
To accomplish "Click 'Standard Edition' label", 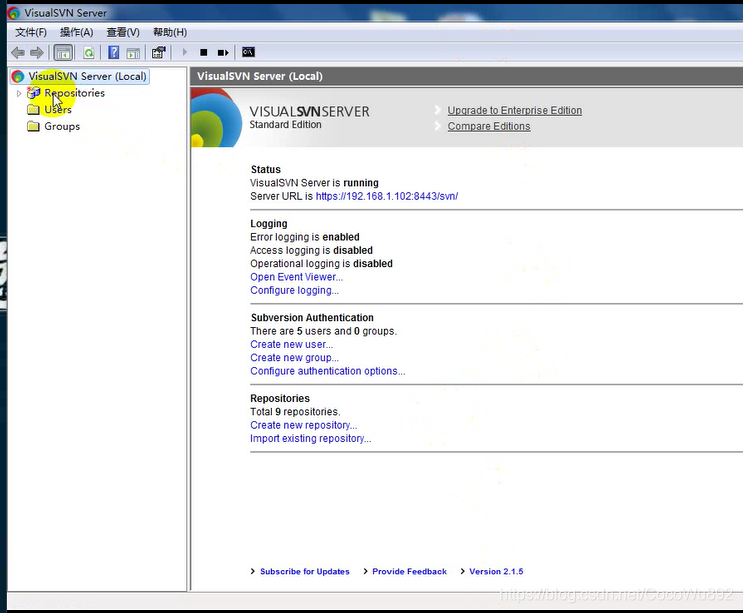I will pyautogui.click(x=286, y=125).
